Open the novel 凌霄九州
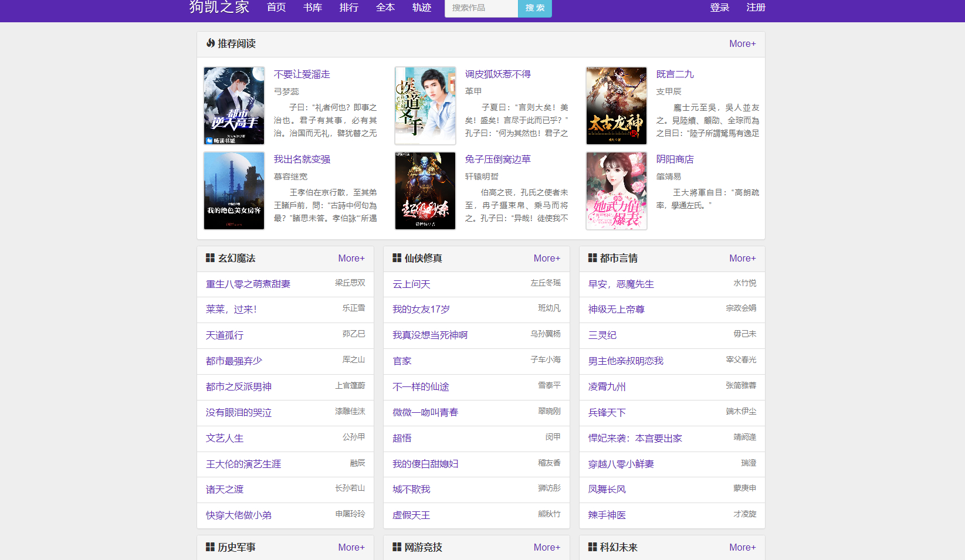This screenshot has width=965, height=560. [607, 387]
